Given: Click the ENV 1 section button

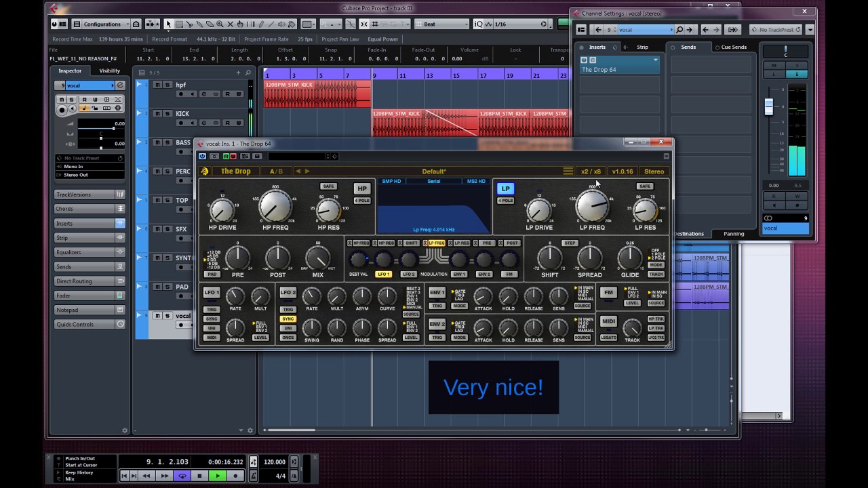Looking at the screenshot, I should [437, 293].
